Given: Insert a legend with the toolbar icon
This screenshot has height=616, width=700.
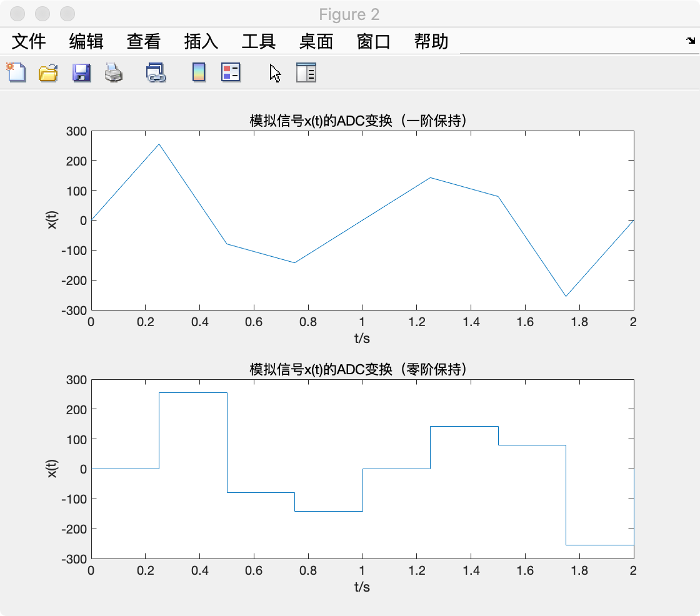Looking at the screenshot, I should tap(231, 72).
